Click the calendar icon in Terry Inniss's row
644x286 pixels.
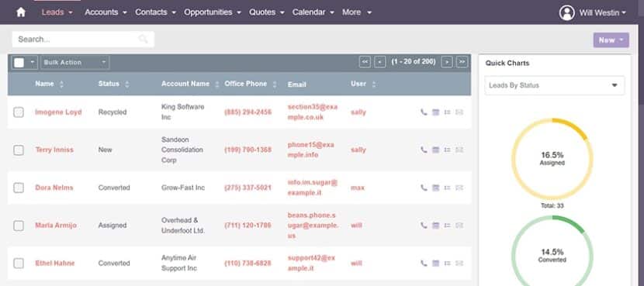coord(436,150)
